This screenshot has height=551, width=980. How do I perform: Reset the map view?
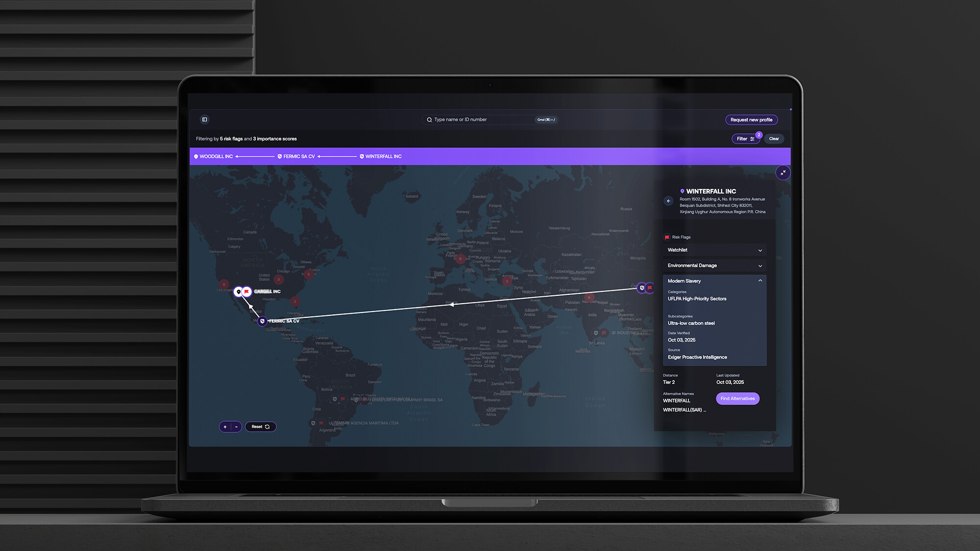point(261,427)
